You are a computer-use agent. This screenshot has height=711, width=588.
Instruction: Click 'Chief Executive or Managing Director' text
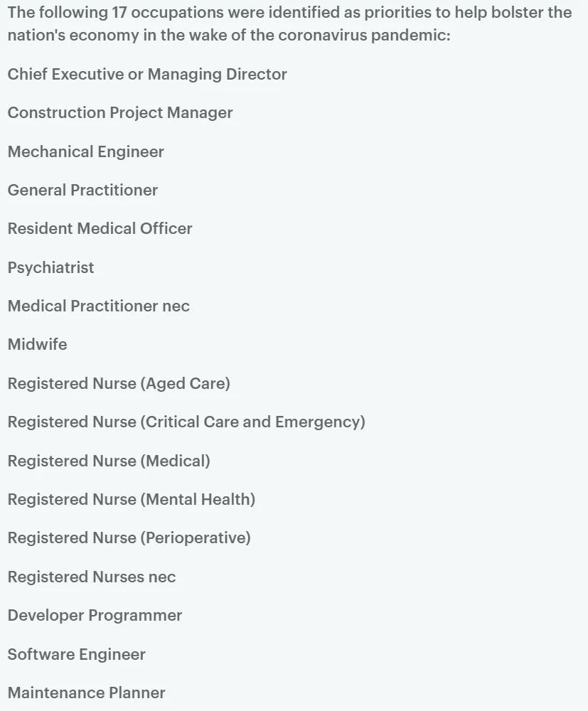coord(147,74)
